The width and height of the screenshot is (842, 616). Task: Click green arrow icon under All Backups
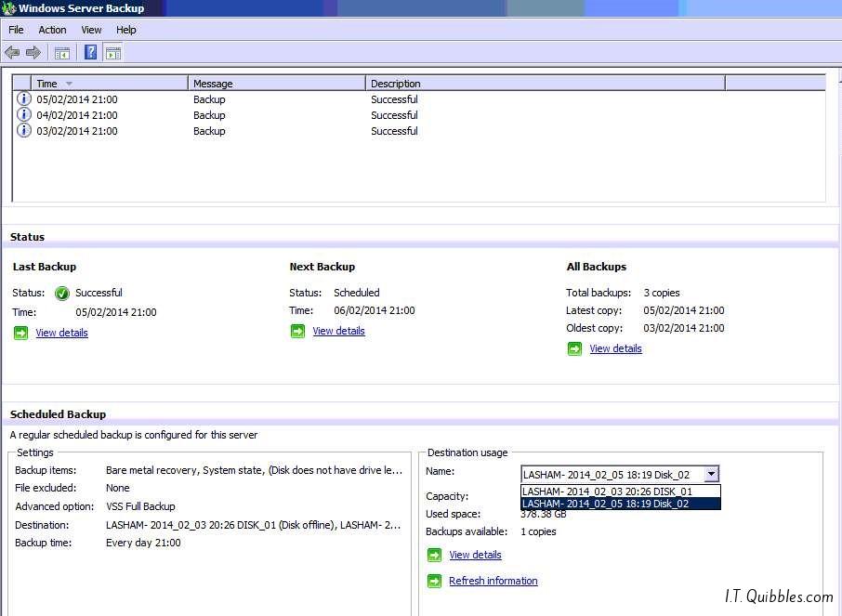[574, 349]
